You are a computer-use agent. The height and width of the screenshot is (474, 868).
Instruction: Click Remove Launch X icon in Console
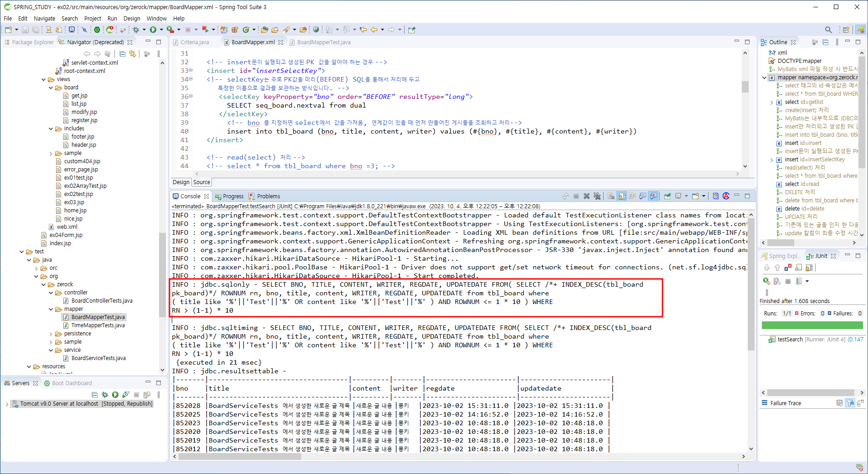[x=586, y=196]
